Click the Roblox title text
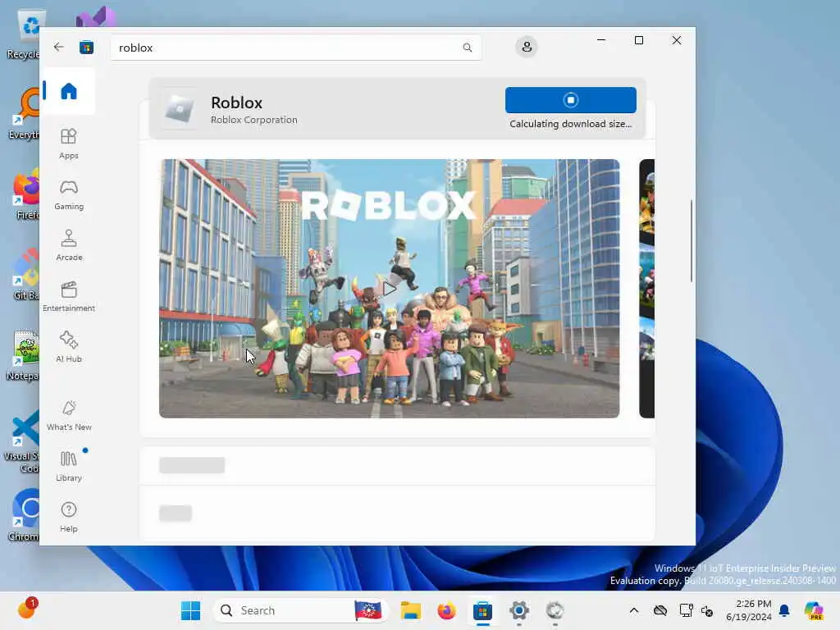The image size is (840, 630). [236, 103]
